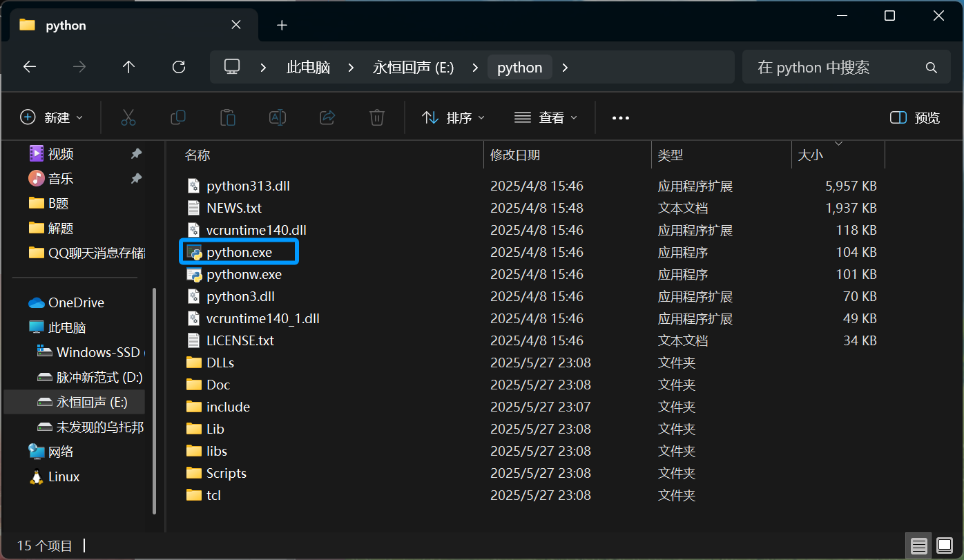
Task: Open a new tab with plus button
Action: [x=282, y=26]
